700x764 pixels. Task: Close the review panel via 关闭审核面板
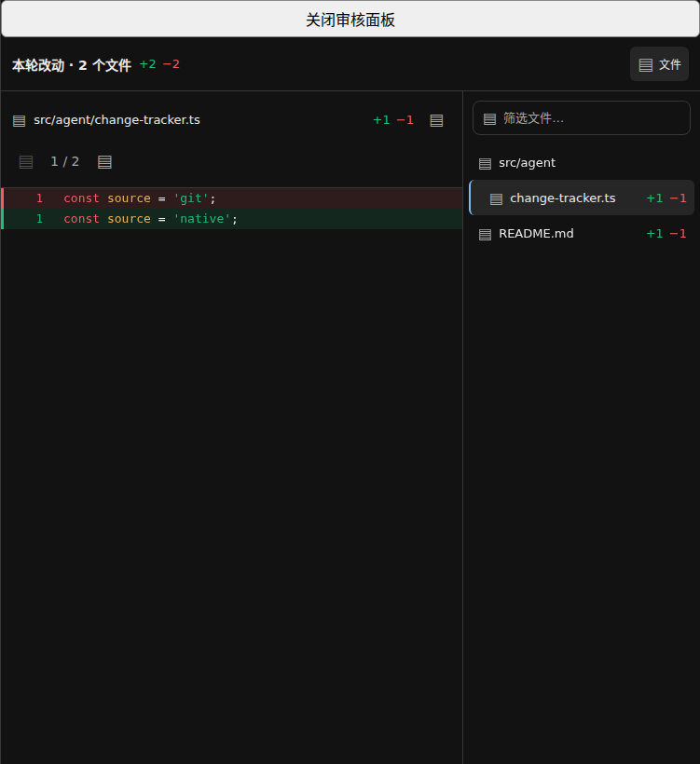pos(350,20)
